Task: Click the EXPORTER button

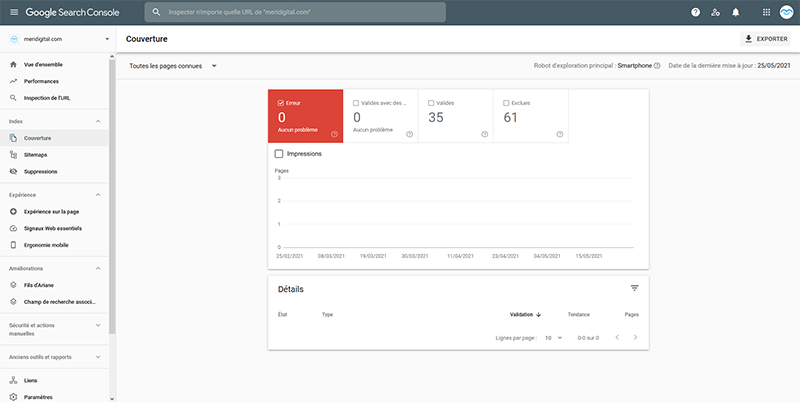Action: pos(765,39)
